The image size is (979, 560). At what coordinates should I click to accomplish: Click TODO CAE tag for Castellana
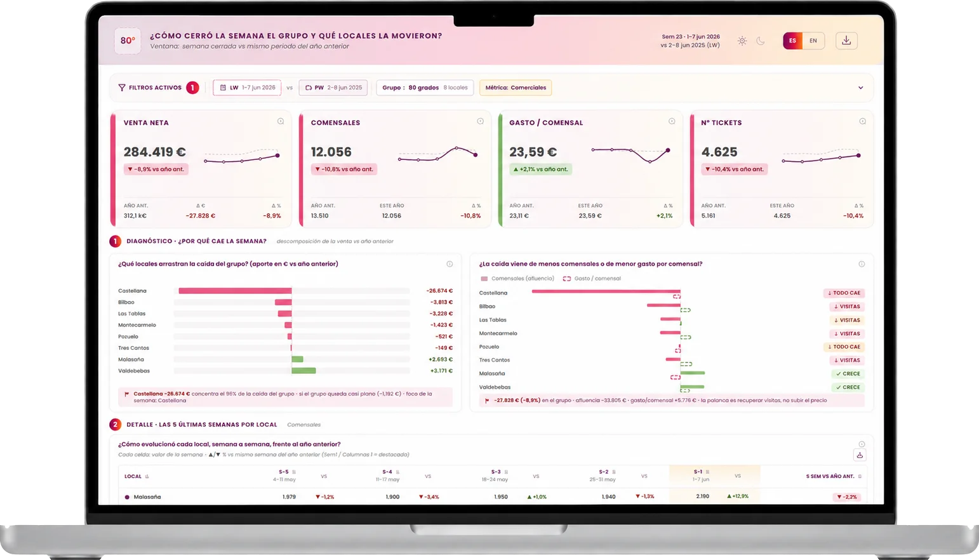point(844,293)
